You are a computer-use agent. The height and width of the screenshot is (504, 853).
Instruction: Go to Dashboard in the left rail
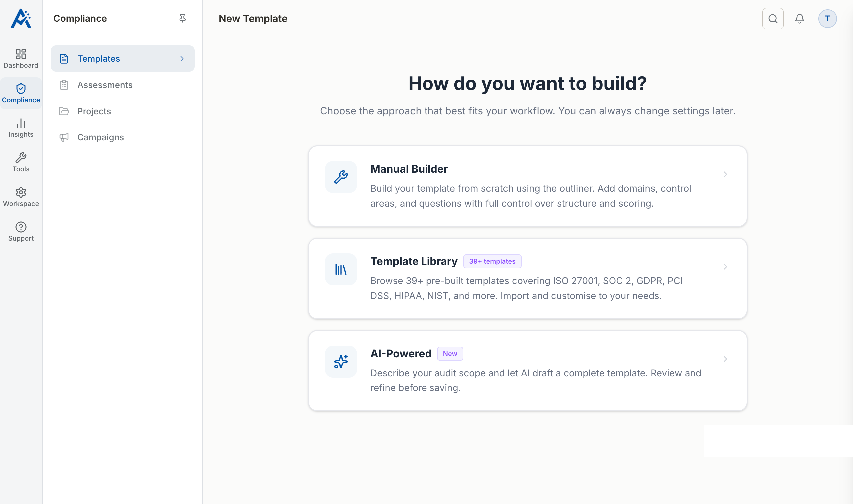coord(21,58)
